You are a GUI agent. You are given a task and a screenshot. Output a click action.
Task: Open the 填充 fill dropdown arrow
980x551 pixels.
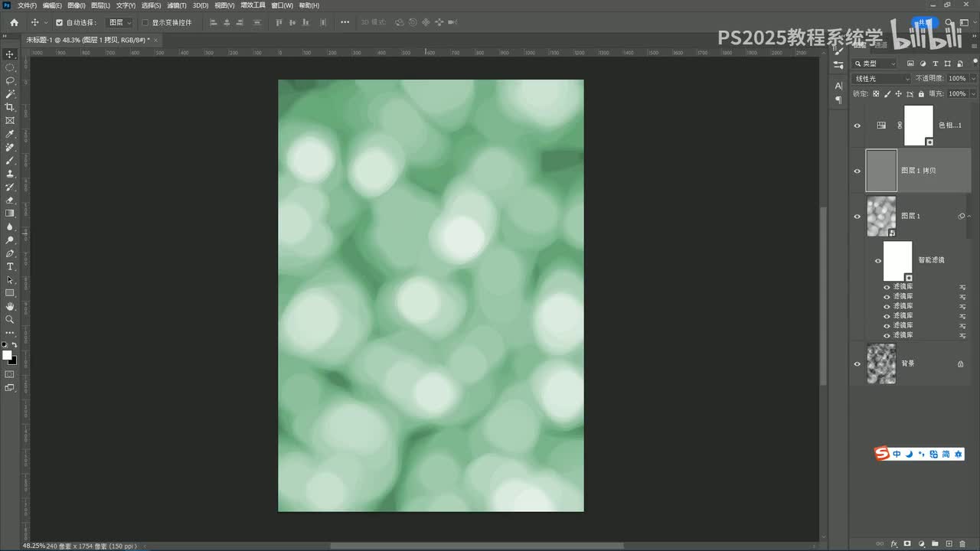(x=973, y=94)
